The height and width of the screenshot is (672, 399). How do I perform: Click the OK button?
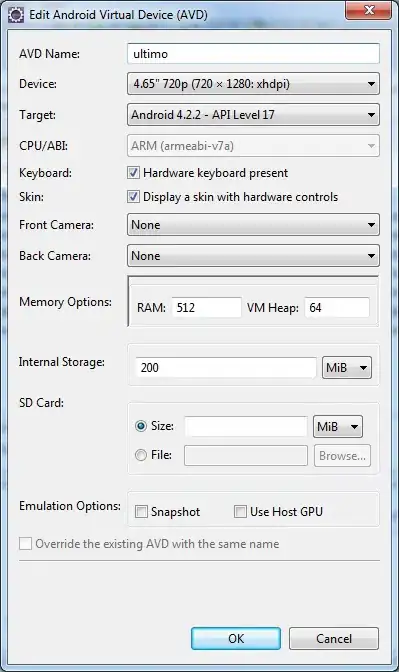[236, 639]
